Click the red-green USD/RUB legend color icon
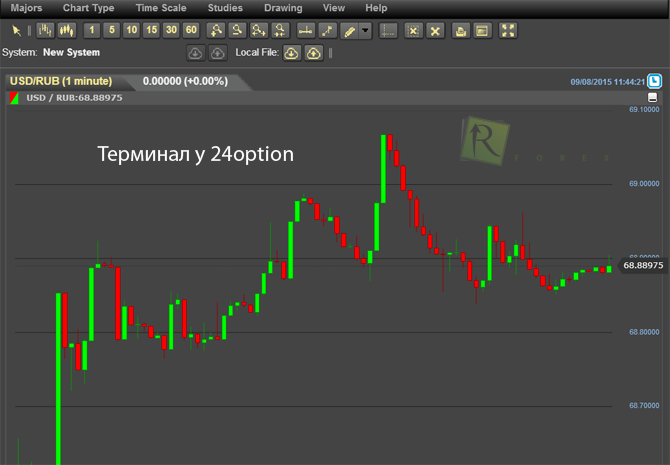This screenshot has height=465, width=670. tap(14, 98)
